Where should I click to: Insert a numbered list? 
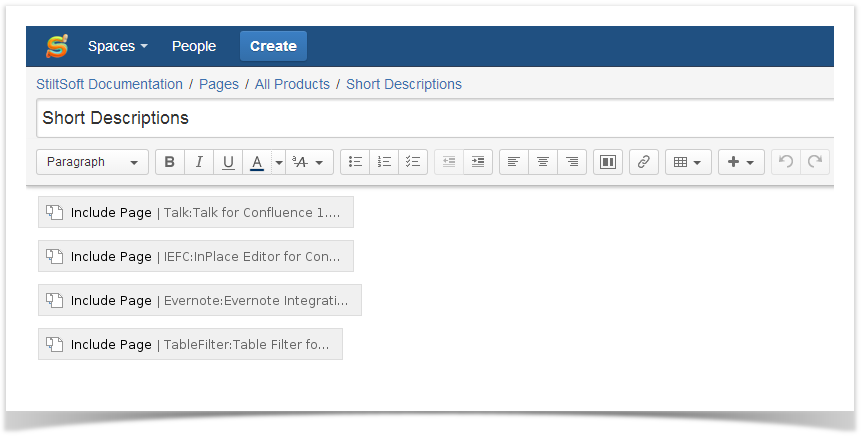[x=384, y=162]
